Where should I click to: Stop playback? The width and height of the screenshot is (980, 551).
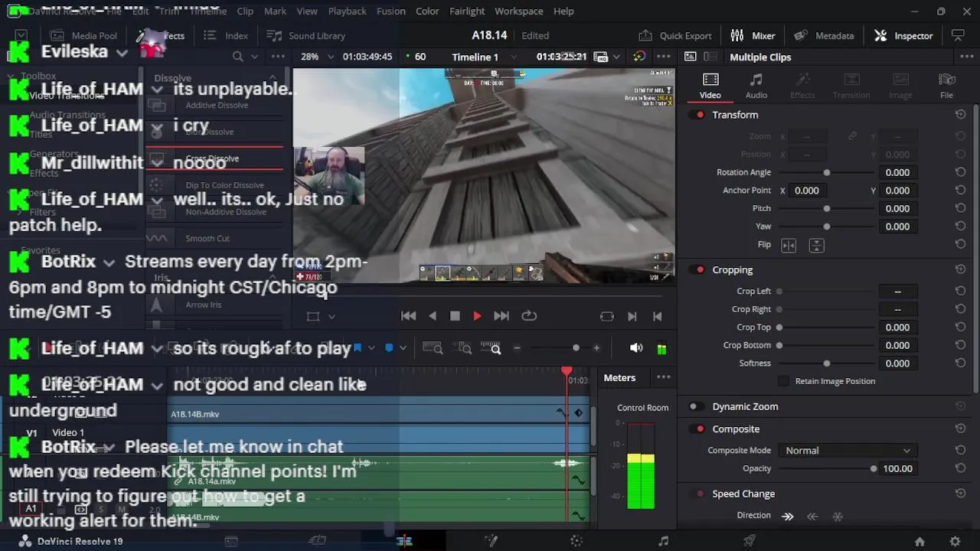(x=455, y=316)
